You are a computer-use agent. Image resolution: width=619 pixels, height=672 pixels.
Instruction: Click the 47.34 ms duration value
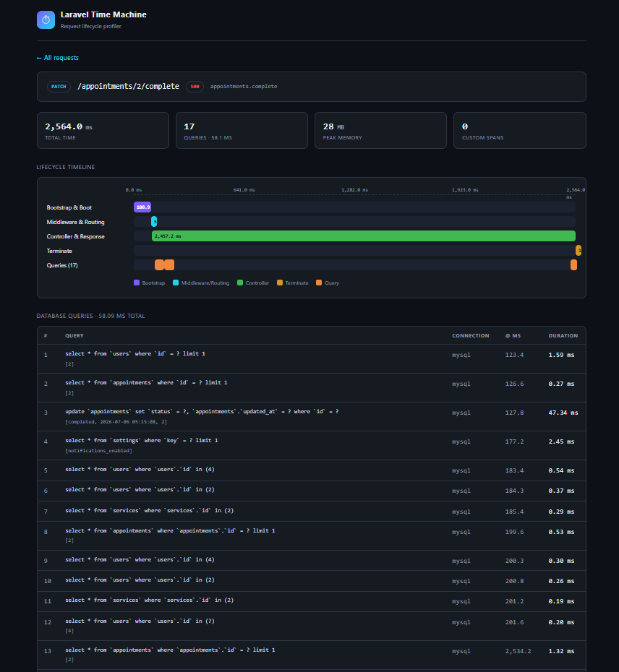(x=563, y=413)
